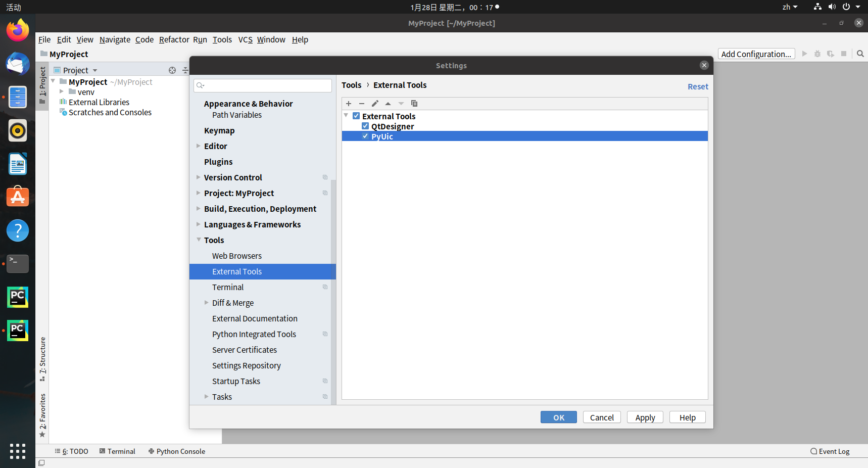Click the Reset link
The width and height of the screenshot is (868, 468).
pyautogui.click(x=698, y=86)
